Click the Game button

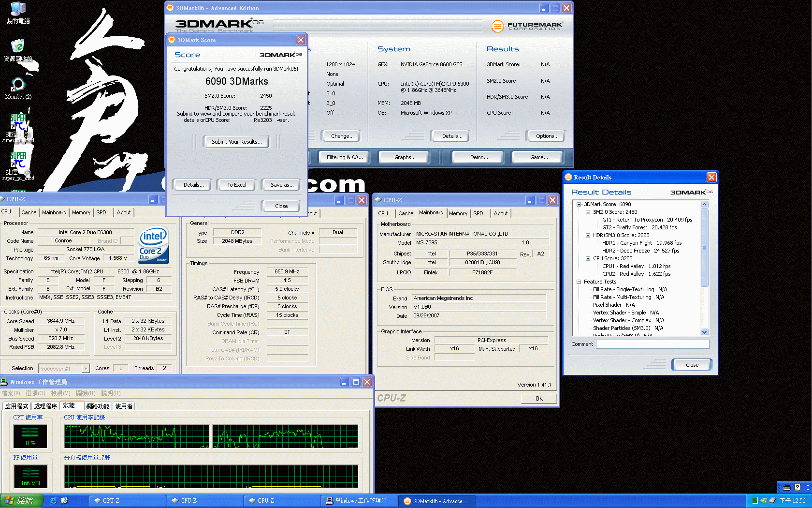click(538, 157)
